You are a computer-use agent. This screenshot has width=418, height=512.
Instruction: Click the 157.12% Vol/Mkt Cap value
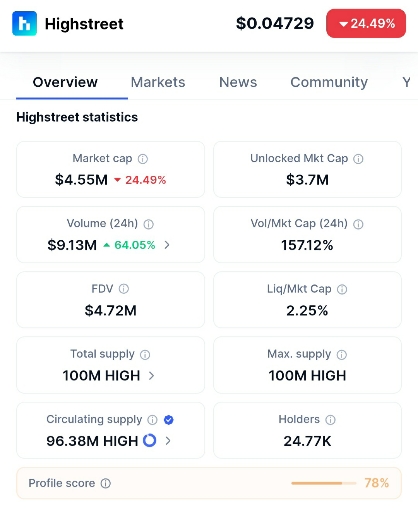point(307,245)
